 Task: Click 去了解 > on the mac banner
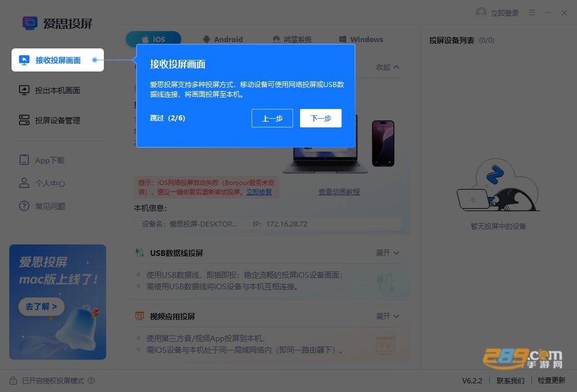tap(41, 306)
